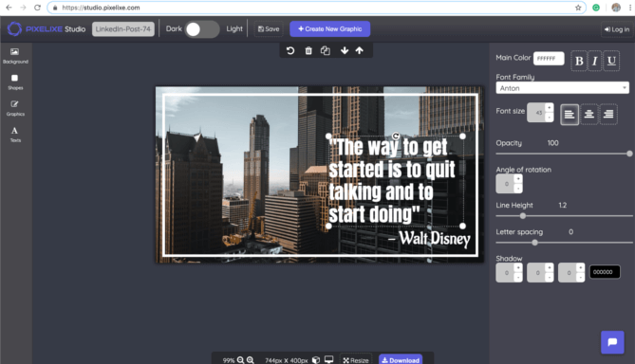Bring layer forward with up arrow
Viewport: 635px width, 364px height.
click(359, 50)
